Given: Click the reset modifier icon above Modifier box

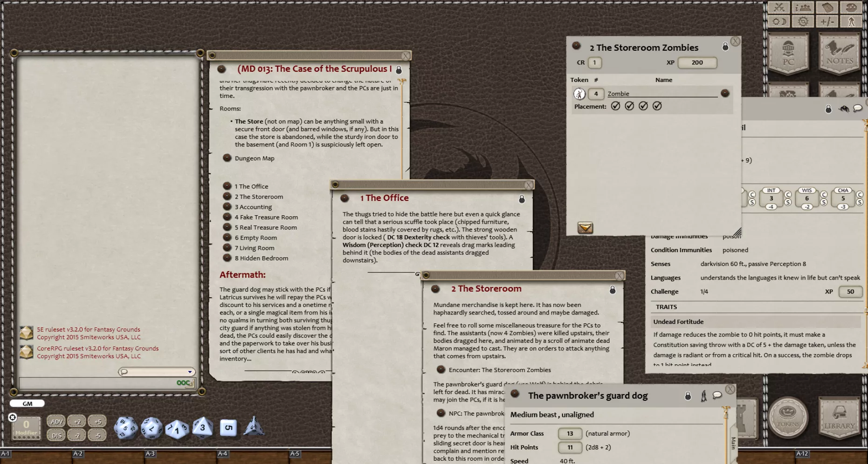Looking at the screenshot, I should click(x=13, y=417).
